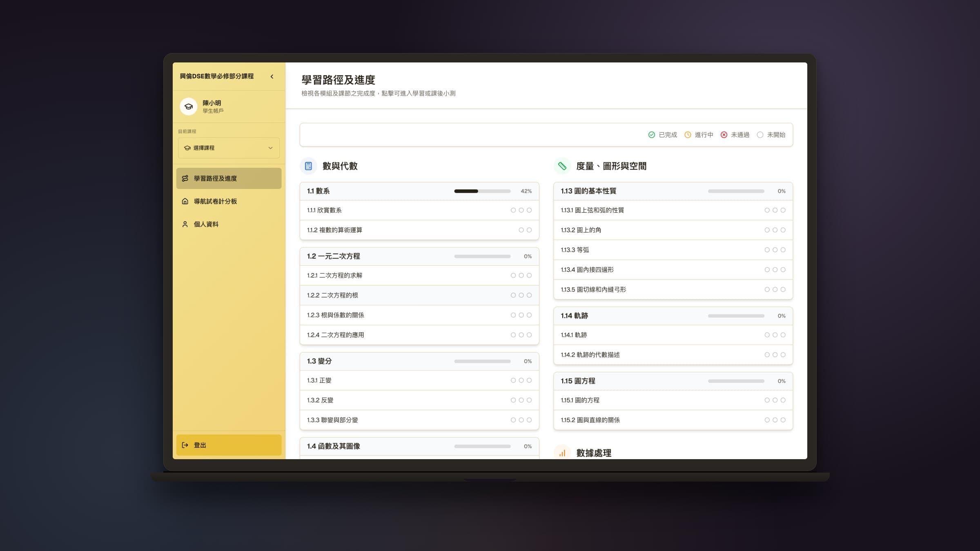980x551 pixels.
Task: Click the green check 已完成 legend icon
Action: pyautogui.click(x=652, y=135)
